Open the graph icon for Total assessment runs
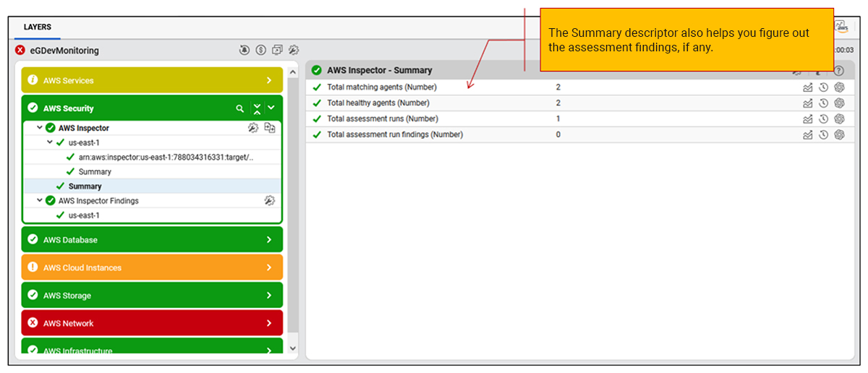This screenshot has width=868, height=373. (808, 119)
